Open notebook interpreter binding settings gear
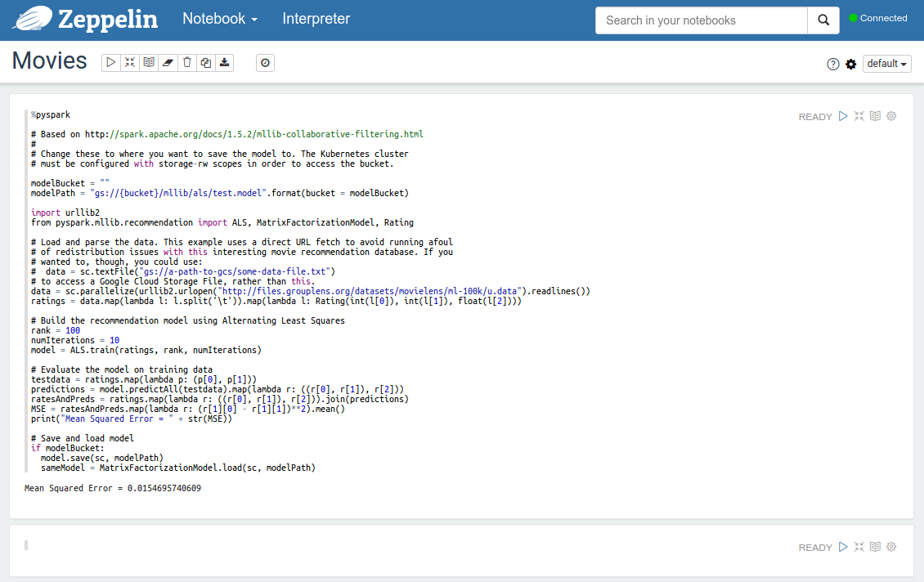 point(851,64)
